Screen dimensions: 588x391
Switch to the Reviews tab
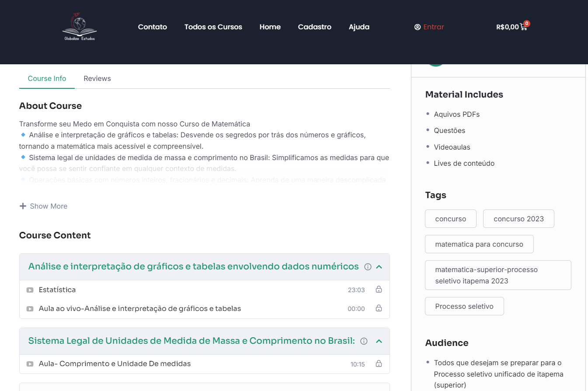click(x=97, y=78)
